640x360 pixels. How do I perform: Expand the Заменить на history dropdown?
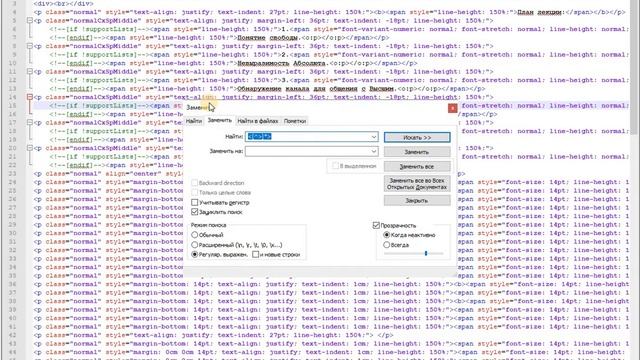[374, 151]
